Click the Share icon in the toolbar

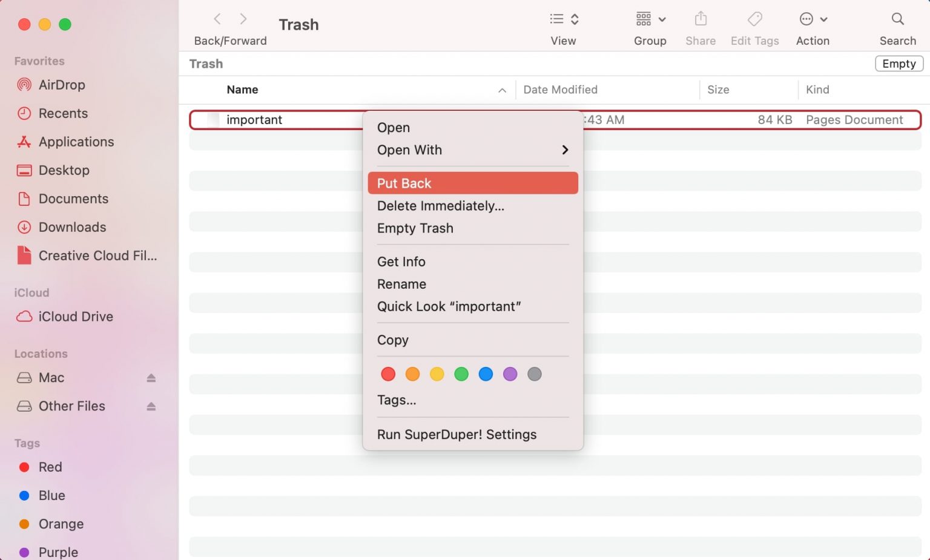click(700, 19)
